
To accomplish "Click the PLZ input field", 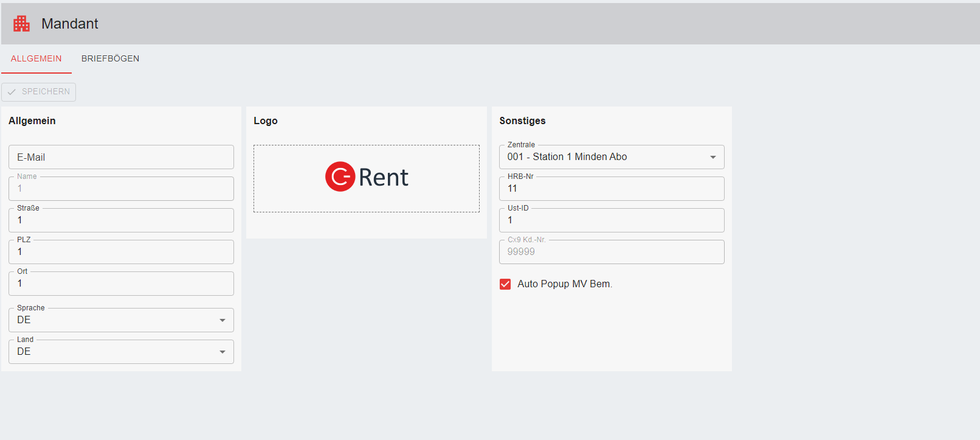I will 121,252.
